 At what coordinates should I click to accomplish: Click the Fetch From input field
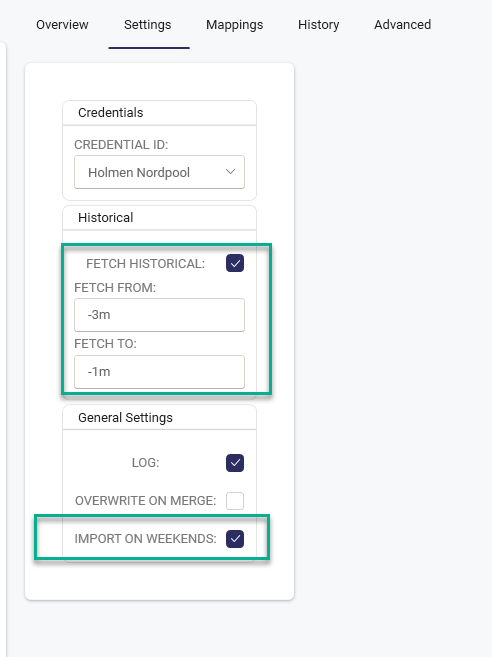159,315
